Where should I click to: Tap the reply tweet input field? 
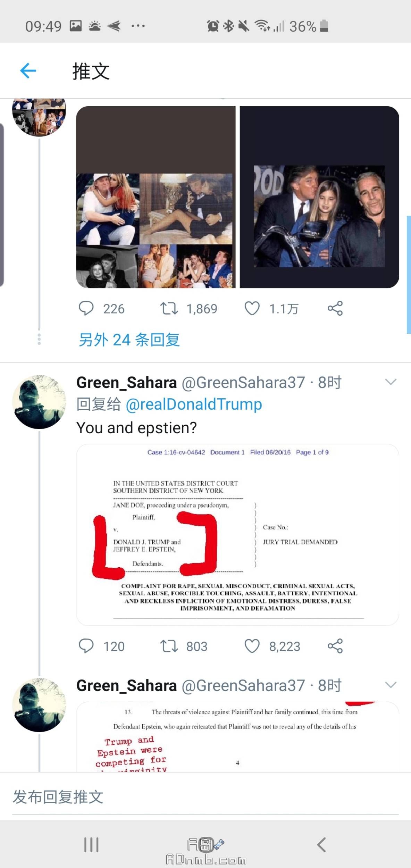205,797
